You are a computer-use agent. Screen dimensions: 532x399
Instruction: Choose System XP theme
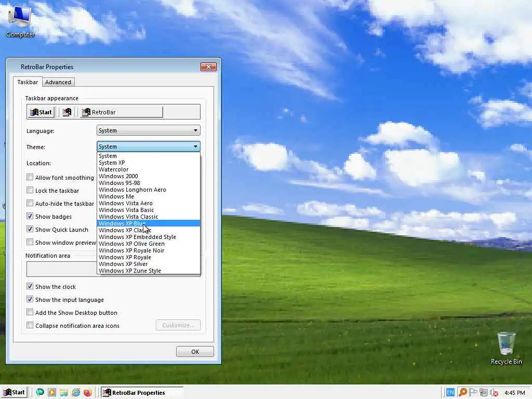149,163
